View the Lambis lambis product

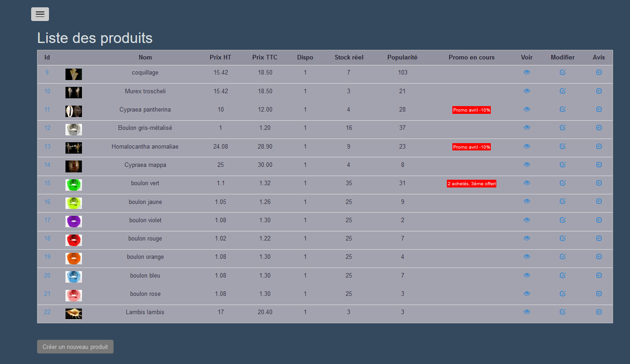(527, 312)
